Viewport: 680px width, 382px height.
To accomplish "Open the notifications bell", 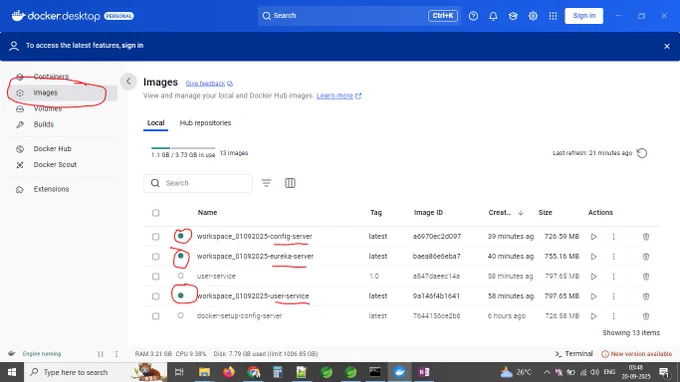I will 493,16.
